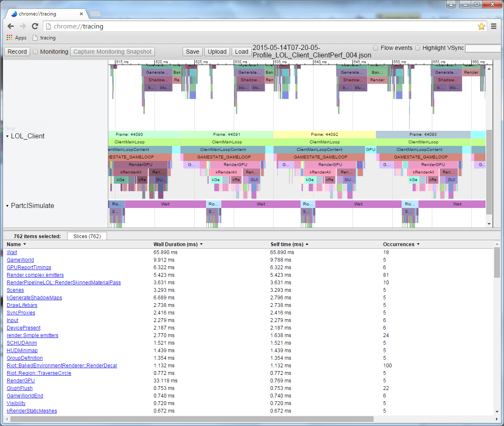
Task: Select the Frame: 44093 slice
Action: point(423,135)
